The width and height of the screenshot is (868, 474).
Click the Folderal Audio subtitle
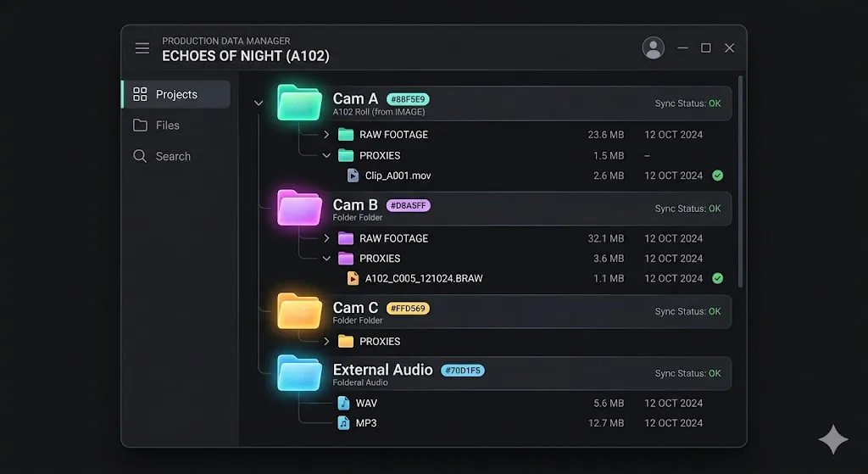coord(359,382)
